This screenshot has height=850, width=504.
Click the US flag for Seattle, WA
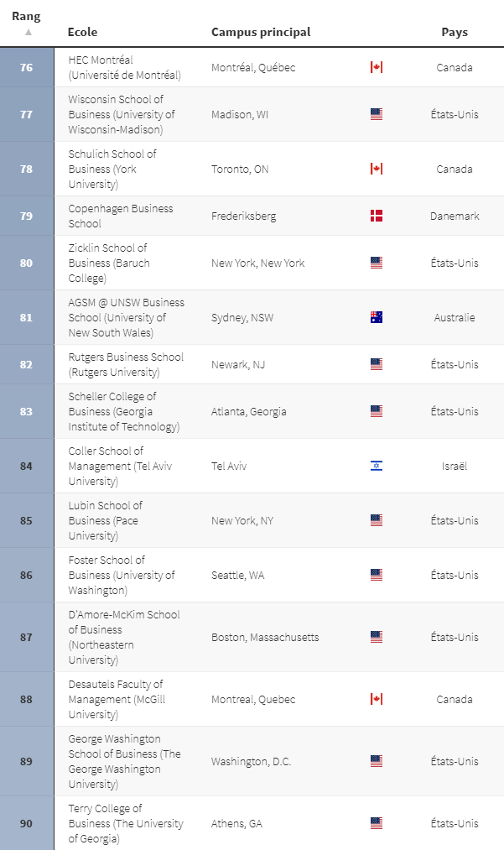coord(376,575)
